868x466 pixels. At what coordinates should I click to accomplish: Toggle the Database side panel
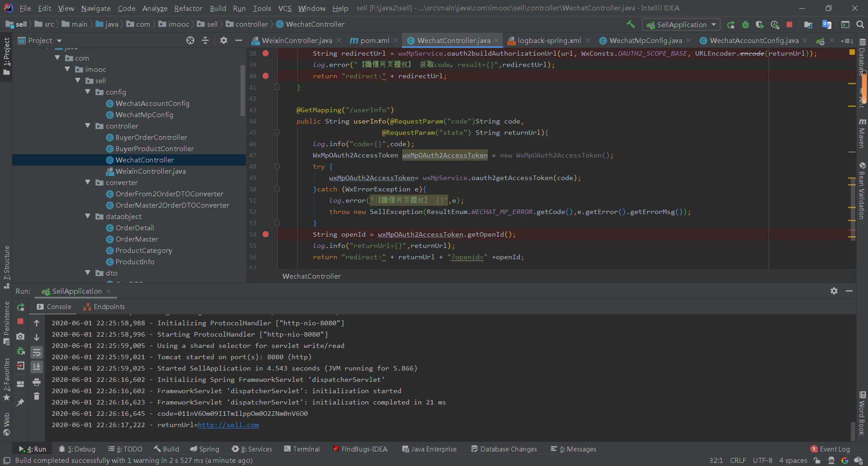[862, 58]
